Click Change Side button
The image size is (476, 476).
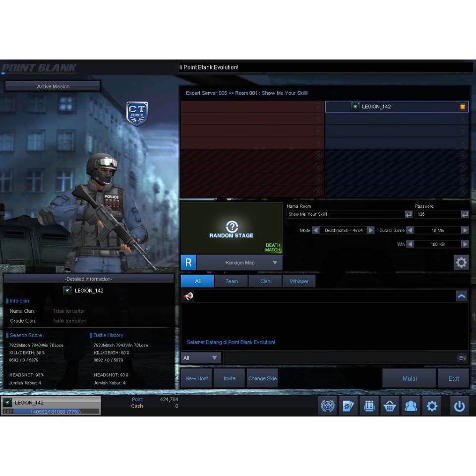pos(262,378)
